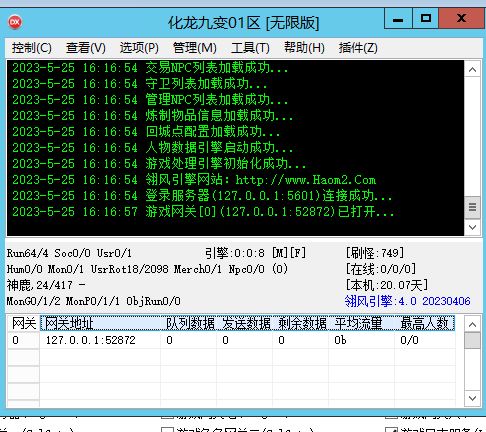Click the Run64/4 Soc0/0 Usr0/1 status line

pos(69,253)
